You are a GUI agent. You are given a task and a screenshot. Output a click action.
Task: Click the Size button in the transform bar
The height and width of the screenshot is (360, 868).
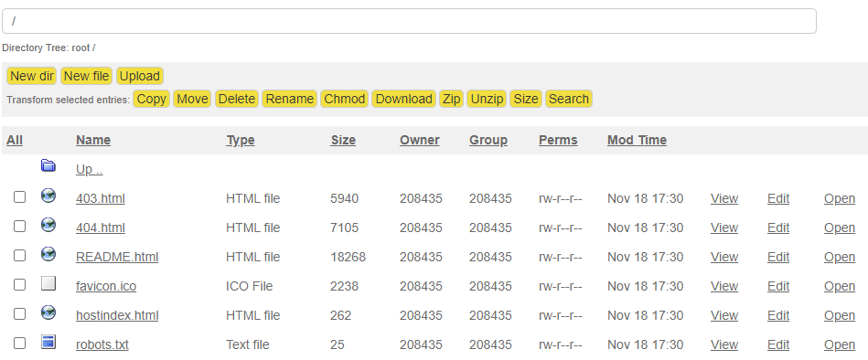pyautogui.click(x=526, y=99)
